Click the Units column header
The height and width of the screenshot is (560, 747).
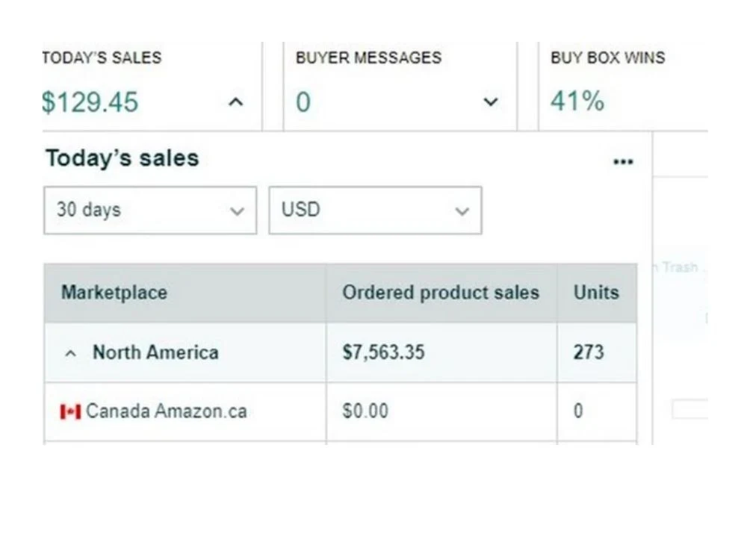pos(596,293)
